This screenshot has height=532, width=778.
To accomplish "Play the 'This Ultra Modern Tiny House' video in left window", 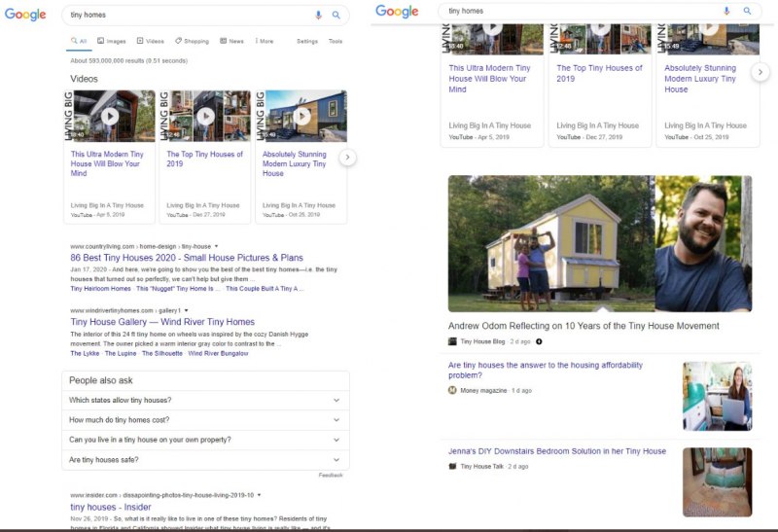I will click(110, 116).
